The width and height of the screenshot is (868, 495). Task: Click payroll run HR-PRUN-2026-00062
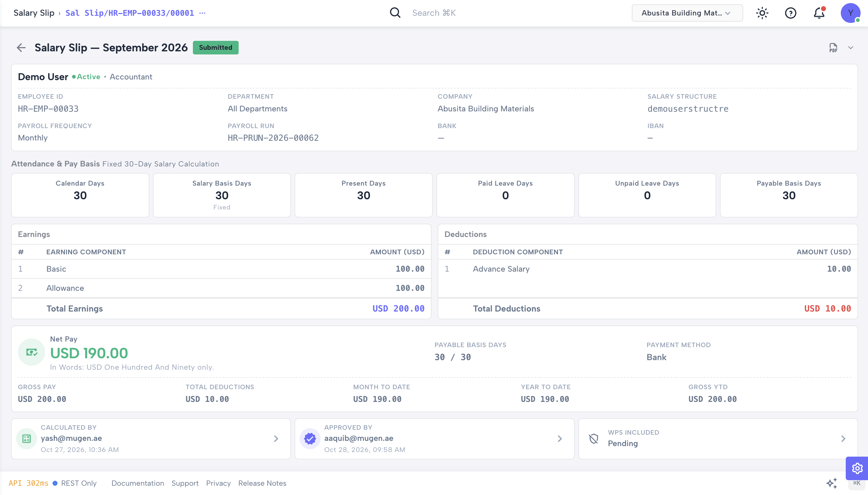pos(273,138)
